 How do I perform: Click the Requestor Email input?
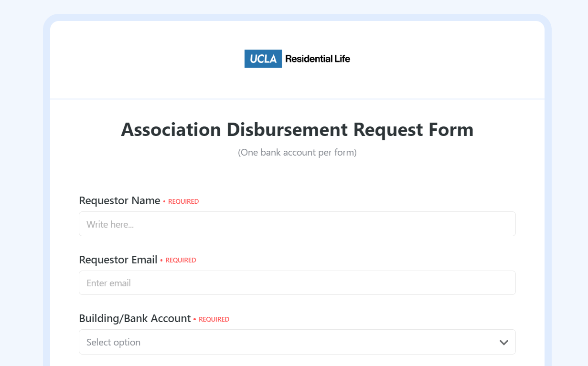[297, 282]
